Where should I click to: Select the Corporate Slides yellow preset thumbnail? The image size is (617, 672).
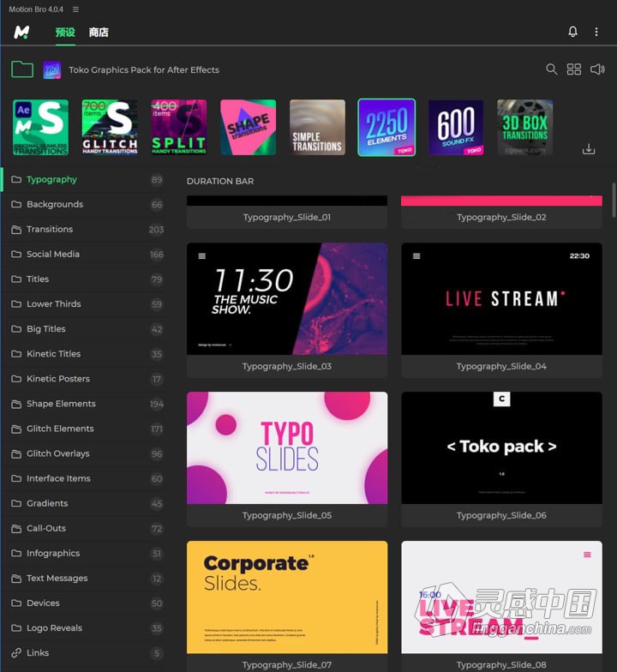(287, 597)
